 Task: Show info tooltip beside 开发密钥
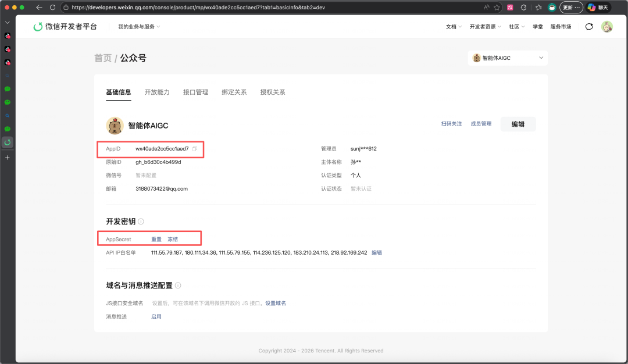(141, 222)
